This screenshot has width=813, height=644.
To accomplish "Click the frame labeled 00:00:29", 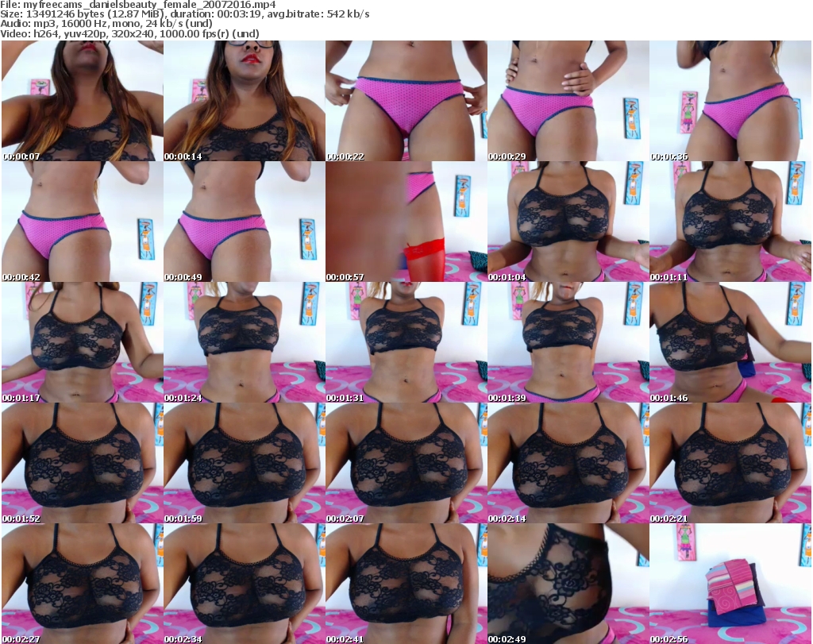I will coord(568,101).
